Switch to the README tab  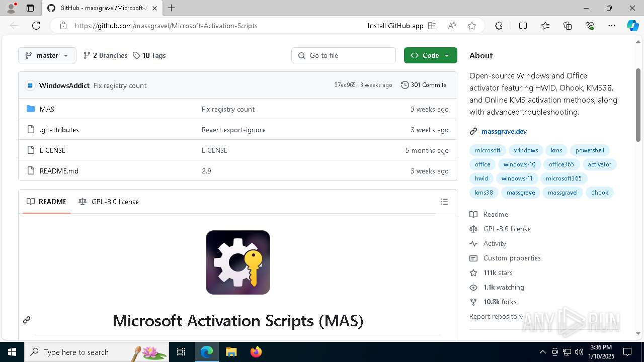pyautogui.click(x=46, y=202)
